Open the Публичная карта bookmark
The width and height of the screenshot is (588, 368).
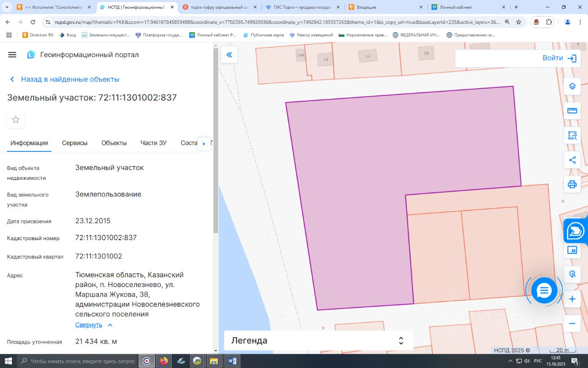tap(263, 35)
